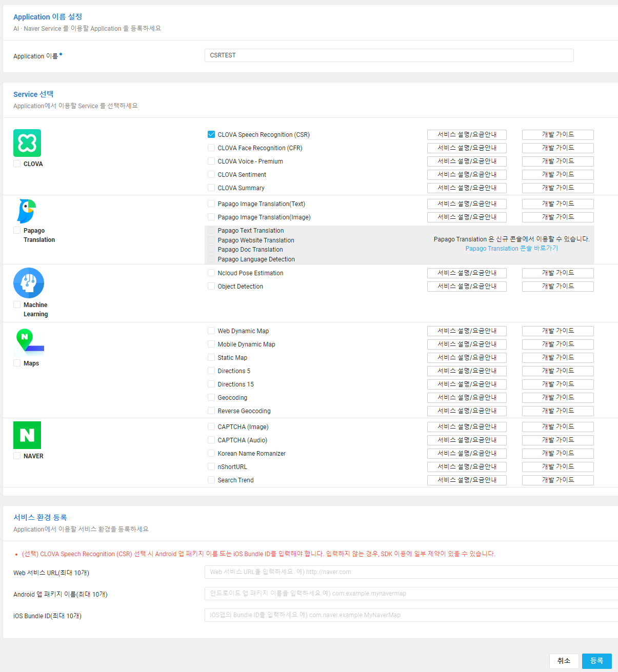Check the NAVER group checkbox

click(x=17, y=456)
